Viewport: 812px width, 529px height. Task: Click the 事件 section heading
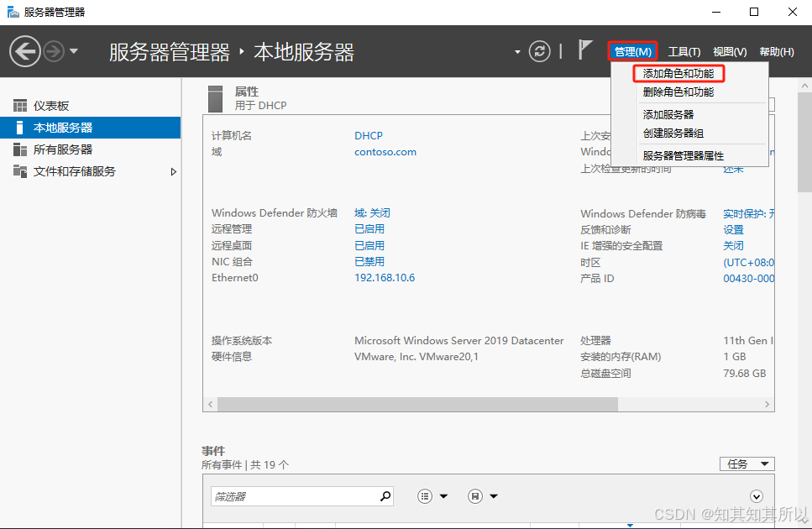(212, 451)
